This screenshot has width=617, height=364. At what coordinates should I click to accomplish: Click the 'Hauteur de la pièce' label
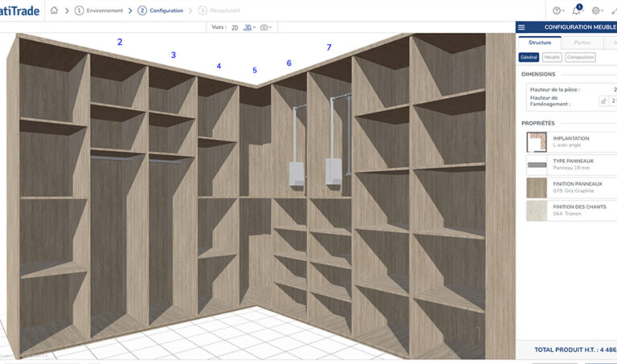coord(555,90)
